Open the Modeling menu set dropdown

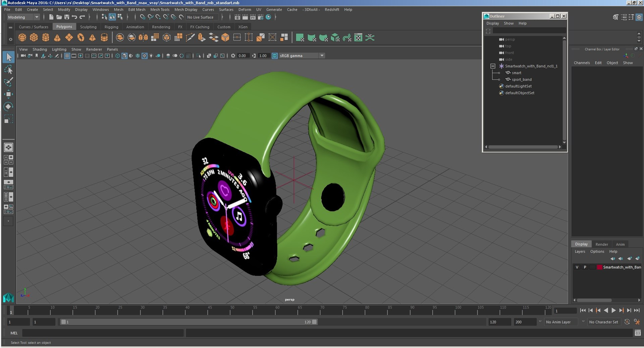point(23,17)
